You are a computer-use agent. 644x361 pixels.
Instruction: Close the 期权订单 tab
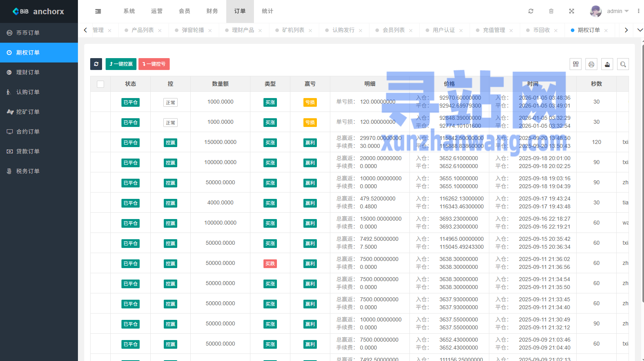coord(606,30)
